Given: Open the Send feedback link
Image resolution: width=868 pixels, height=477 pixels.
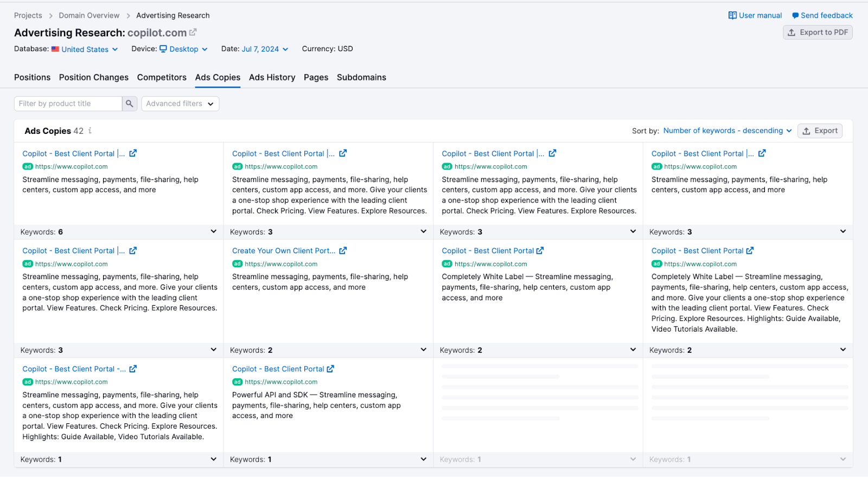Looking at the screenshot, I should 822,15.
